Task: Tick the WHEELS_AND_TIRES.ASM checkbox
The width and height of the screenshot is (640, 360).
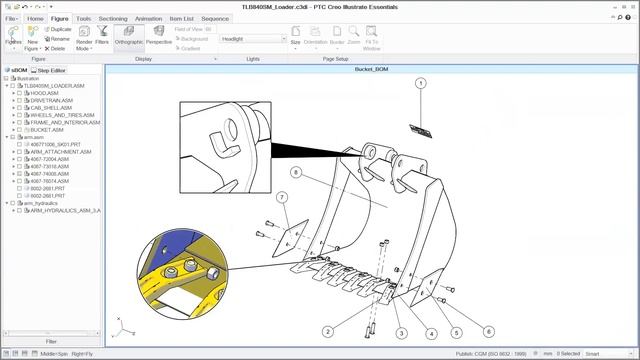Action: [19, 115]
